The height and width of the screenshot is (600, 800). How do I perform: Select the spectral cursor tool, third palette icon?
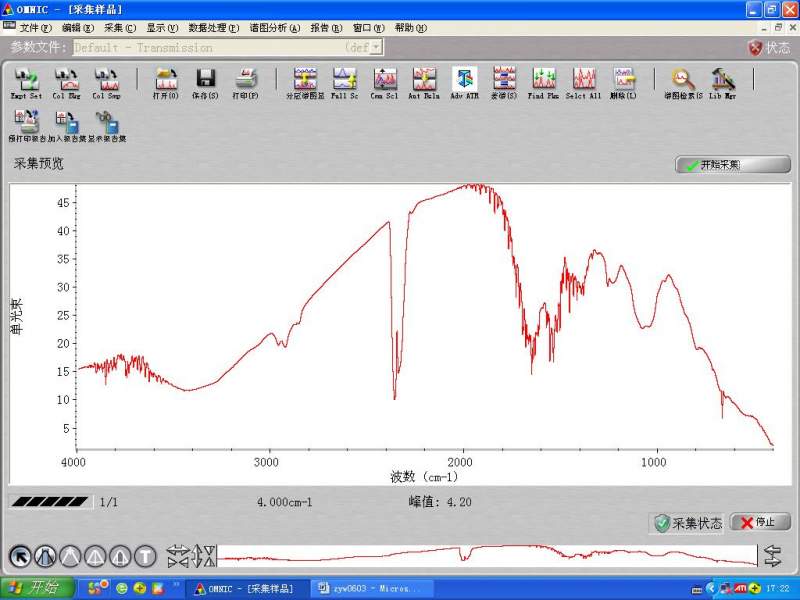70,556
